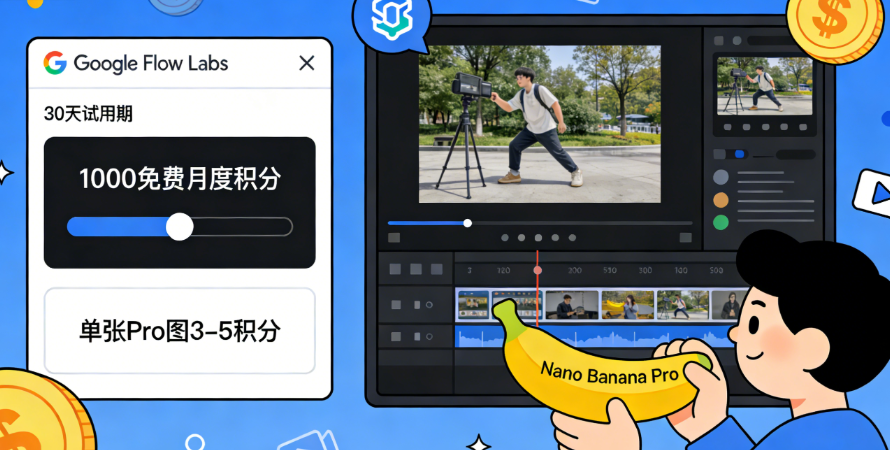Click the dark pill field beside blue switch
The width and height of the screenshot is (890, 450).
tap(796, 154)
